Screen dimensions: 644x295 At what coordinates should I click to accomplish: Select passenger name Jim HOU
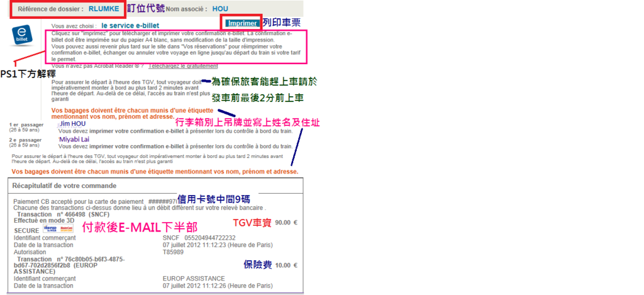(x=73, y=123)
